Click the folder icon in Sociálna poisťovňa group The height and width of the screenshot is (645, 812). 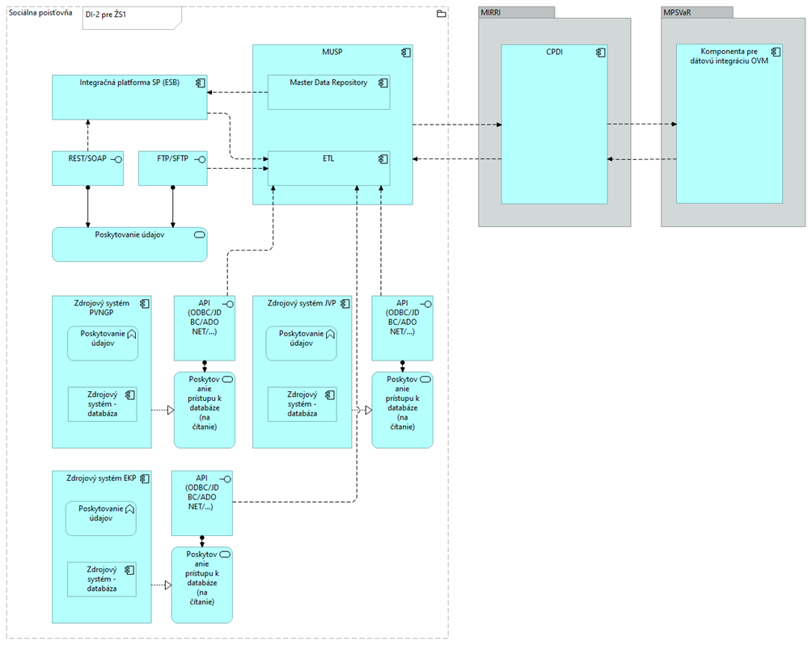click(441, 14)
